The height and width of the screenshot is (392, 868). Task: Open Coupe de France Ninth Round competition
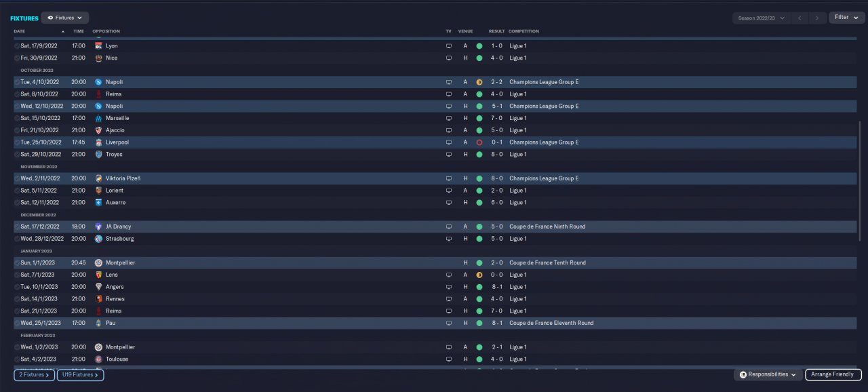[x=547, y=227]
